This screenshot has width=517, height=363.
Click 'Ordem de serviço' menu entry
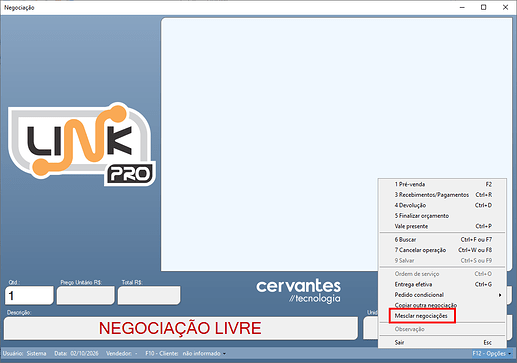click(x=442, y=274)
